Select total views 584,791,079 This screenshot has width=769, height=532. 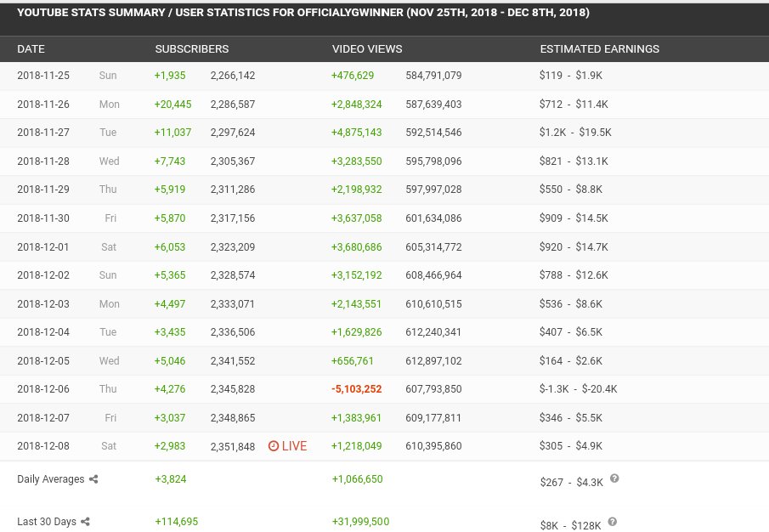[433, 76]
